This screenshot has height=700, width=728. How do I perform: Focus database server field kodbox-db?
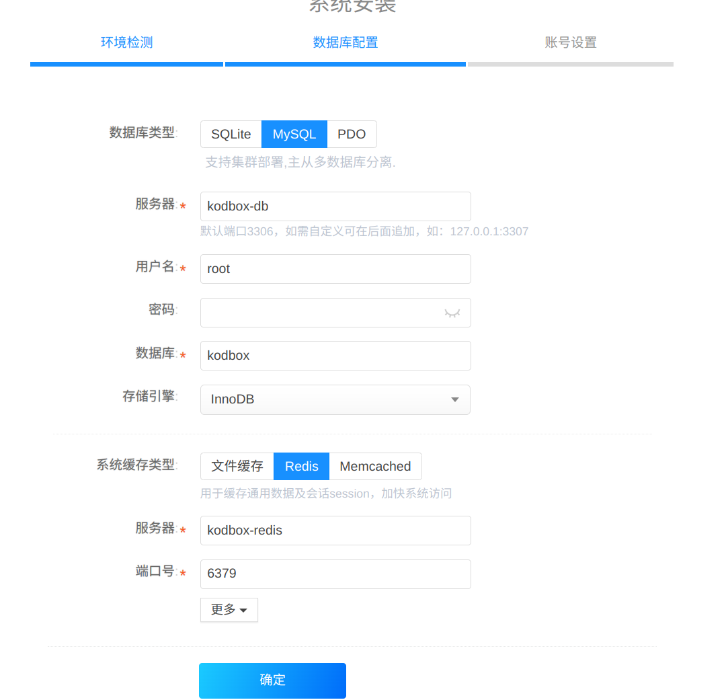point(335,206)
